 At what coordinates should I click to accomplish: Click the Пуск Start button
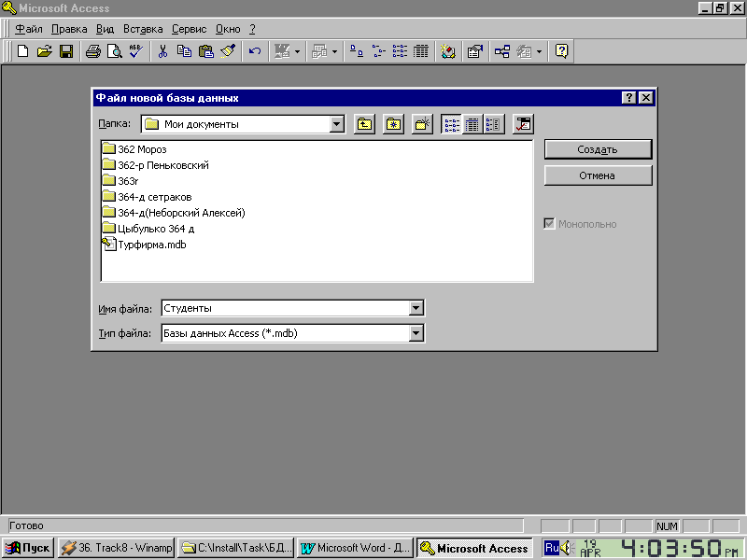[28, 548]
